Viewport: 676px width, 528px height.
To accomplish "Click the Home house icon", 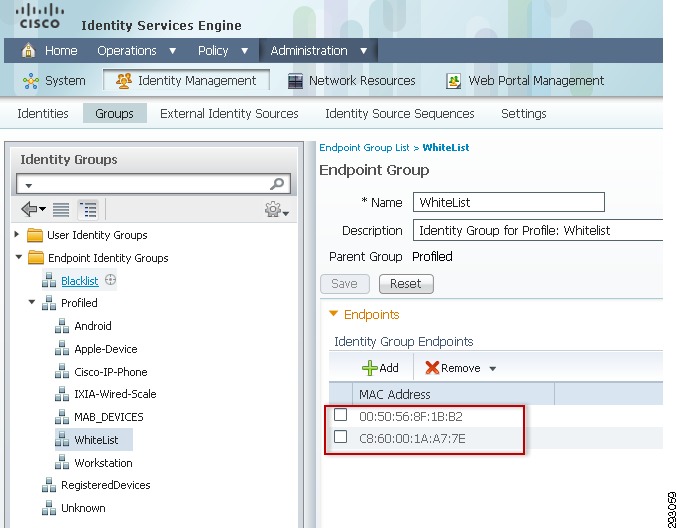I will (x=28, y=50).
